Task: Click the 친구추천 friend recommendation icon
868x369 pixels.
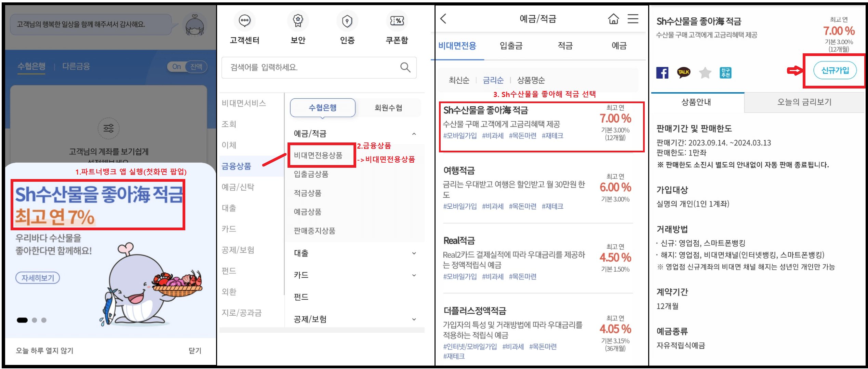Action: [726, 73]
